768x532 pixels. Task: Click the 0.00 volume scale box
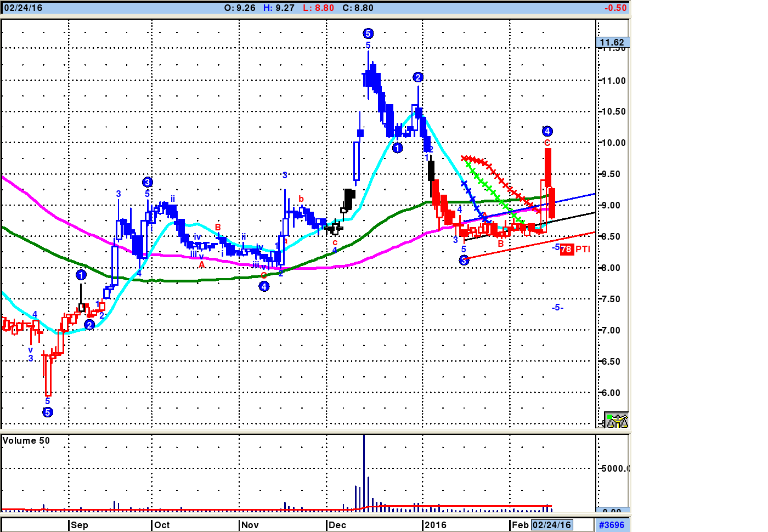pyautogui.click(x=612, y=511)
